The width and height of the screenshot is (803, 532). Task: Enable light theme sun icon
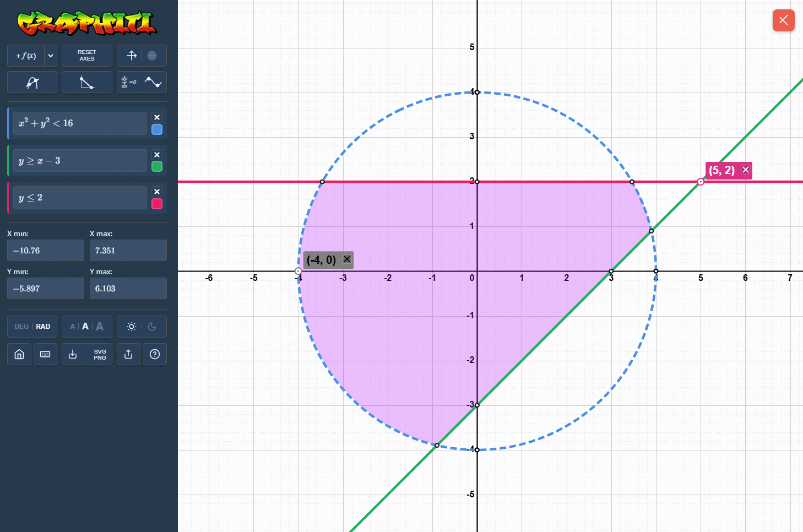(x=132, y=327)
